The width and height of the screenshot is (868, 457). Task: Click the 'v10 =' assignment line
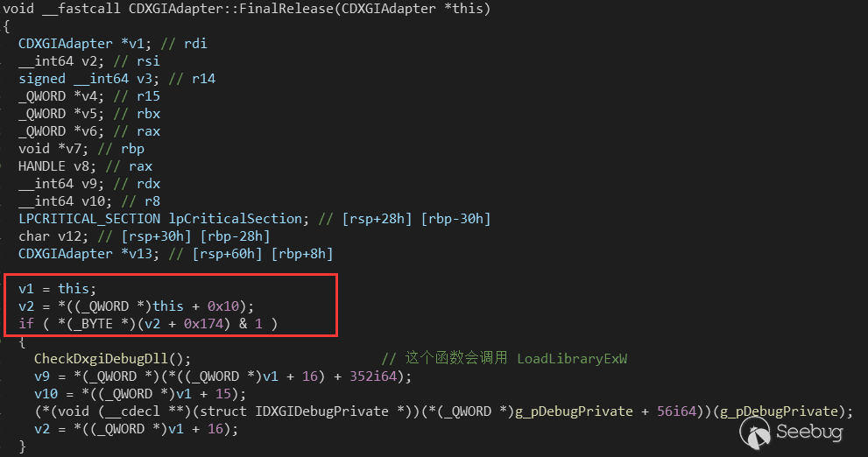140,394
